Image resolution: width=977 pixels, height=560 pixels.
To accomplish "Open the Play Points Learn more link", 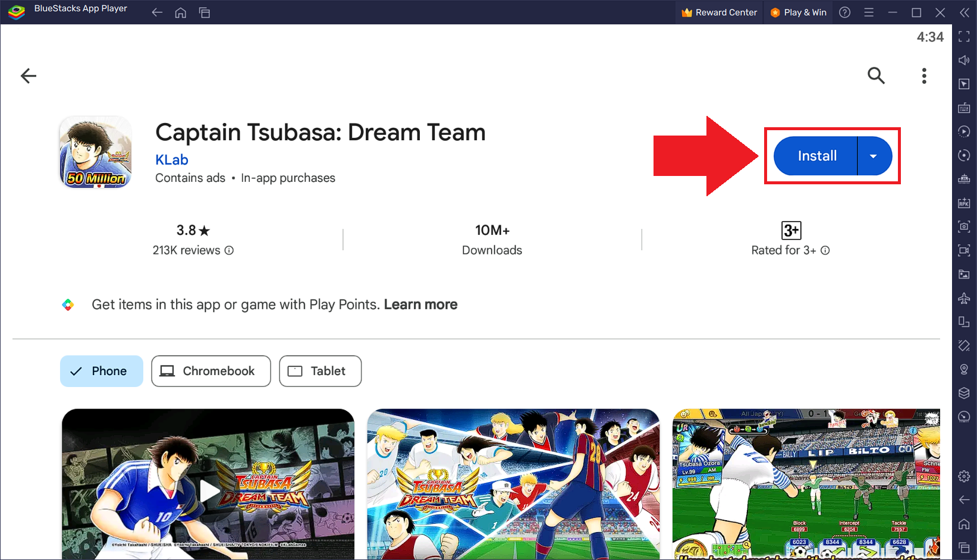I will pos(421,304).
